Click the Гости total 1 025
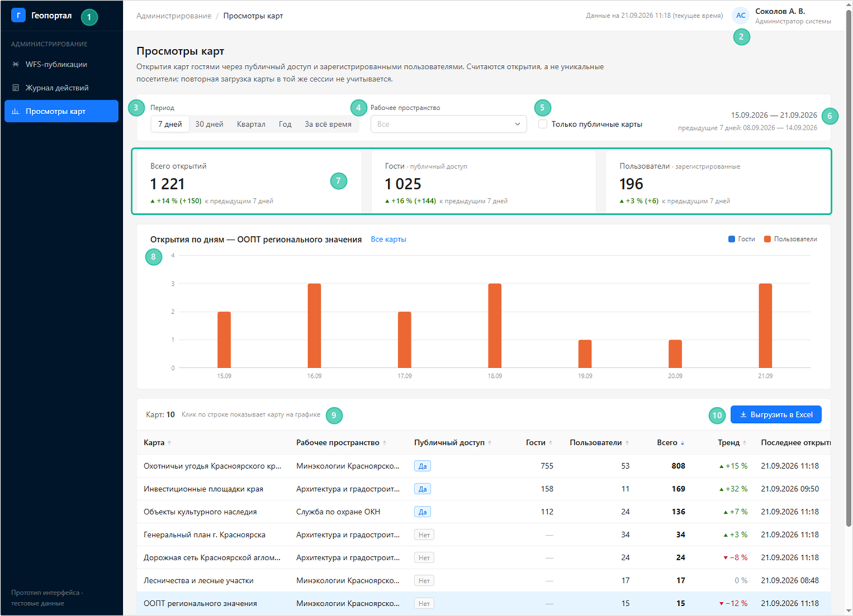853x616 pixels. [x=403, y=184]
